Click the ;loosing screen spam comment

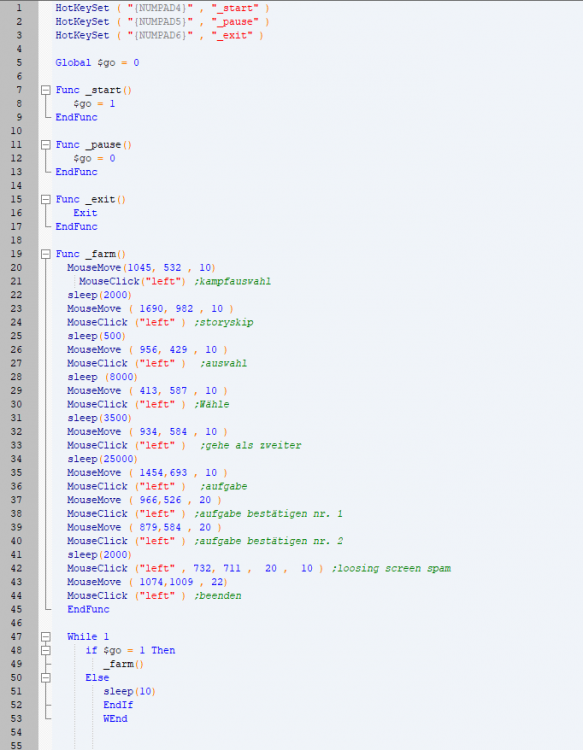click(x=391, y=568)
